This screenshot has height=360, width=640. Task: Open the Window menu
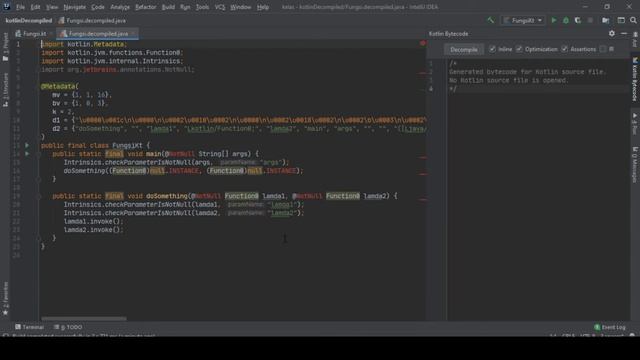[x=240, y=7]
